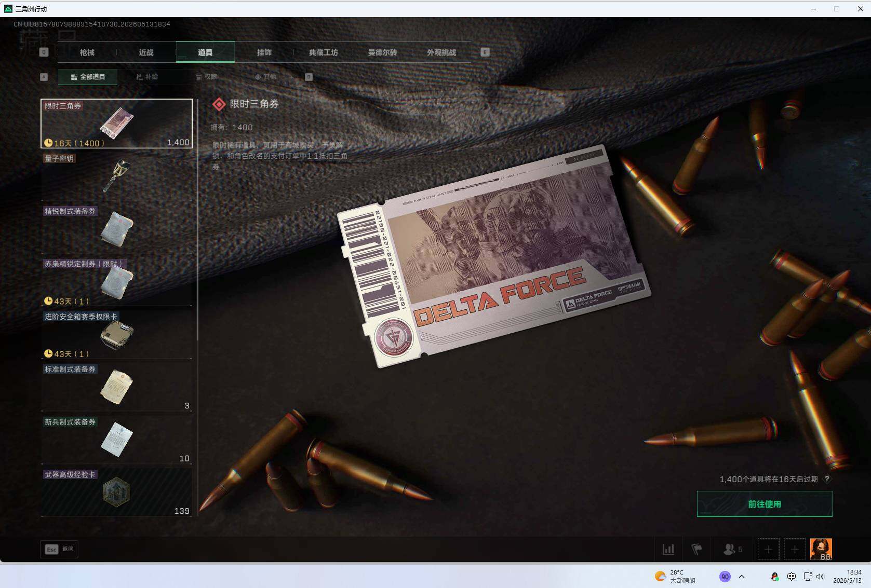Click the first empty squad slot plus
Viewport: 871px width, 588px height.
(768, 549)
